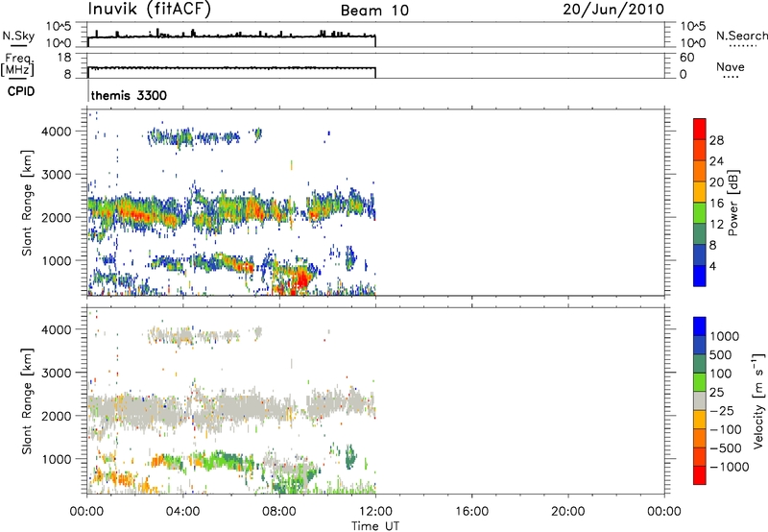
Task: Select the 'themis 3300' control program text
Action: (129, 95)
